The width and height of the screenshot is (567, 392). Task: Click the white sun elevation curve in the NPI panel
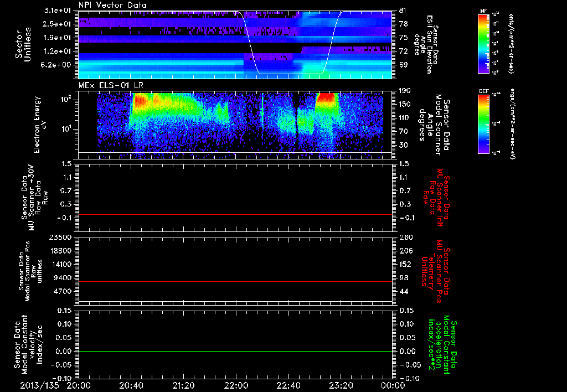point(289,74)
